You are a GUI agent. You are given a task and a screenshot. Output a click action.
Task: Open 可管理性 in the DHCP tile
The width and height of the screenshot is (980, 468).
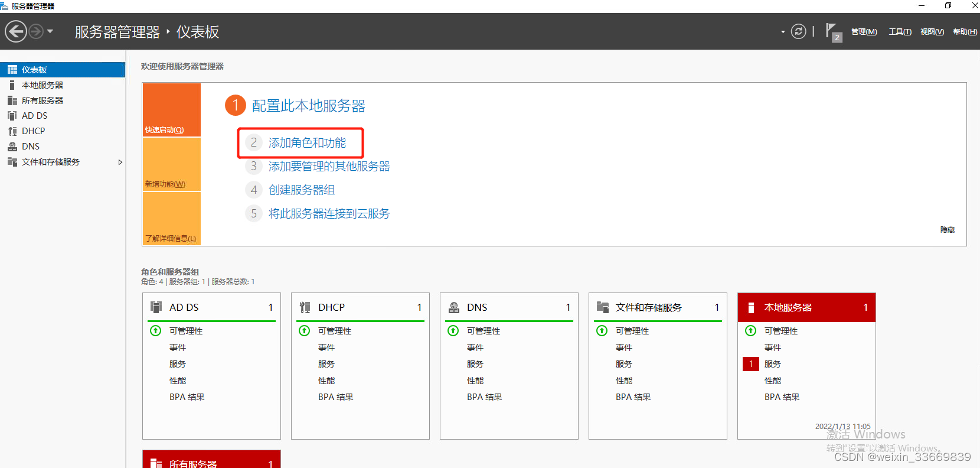tap(335, 331)
